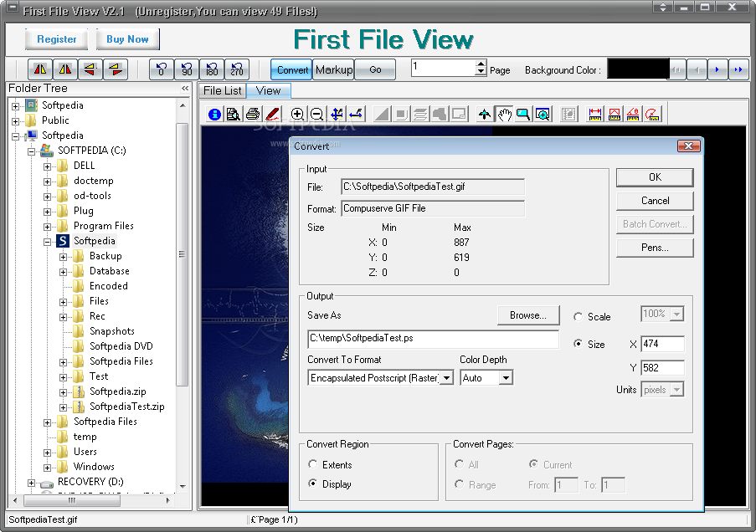
Task: Switch to the View tab
Action: 268,90
